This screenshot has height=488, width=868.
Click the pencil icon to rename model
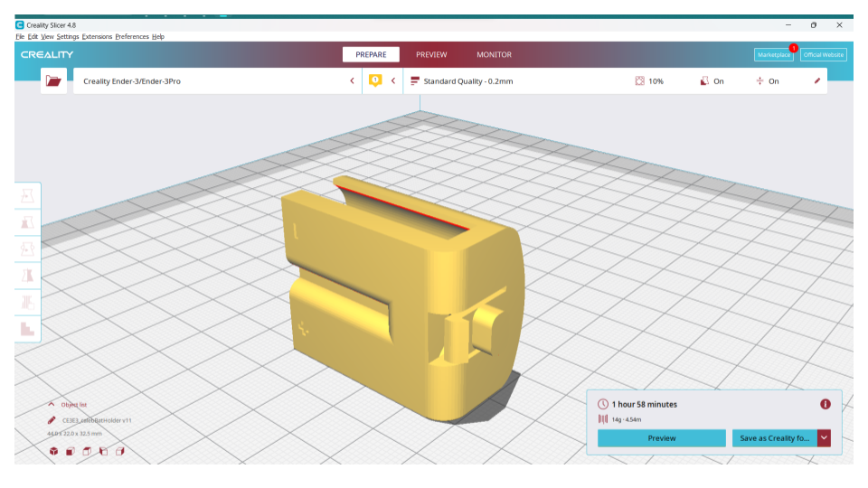point(52,420)
